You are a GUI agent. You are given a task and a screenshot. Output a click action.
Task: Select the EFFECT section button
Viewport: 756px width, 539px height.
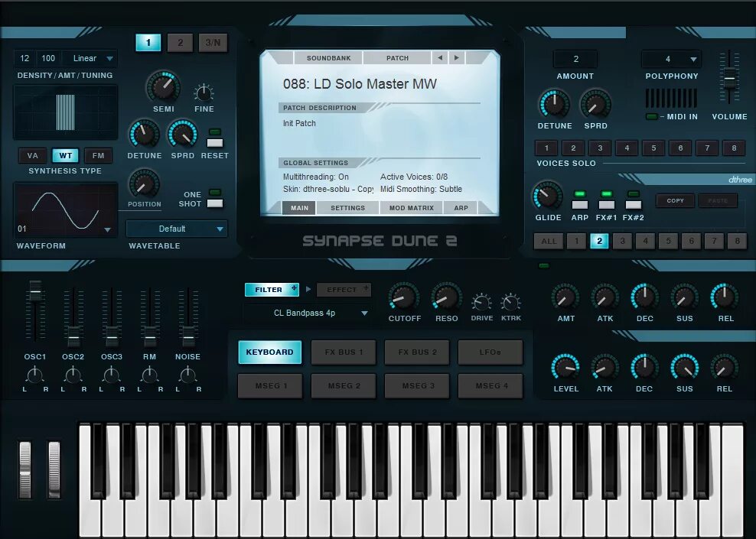coord(344,290)
